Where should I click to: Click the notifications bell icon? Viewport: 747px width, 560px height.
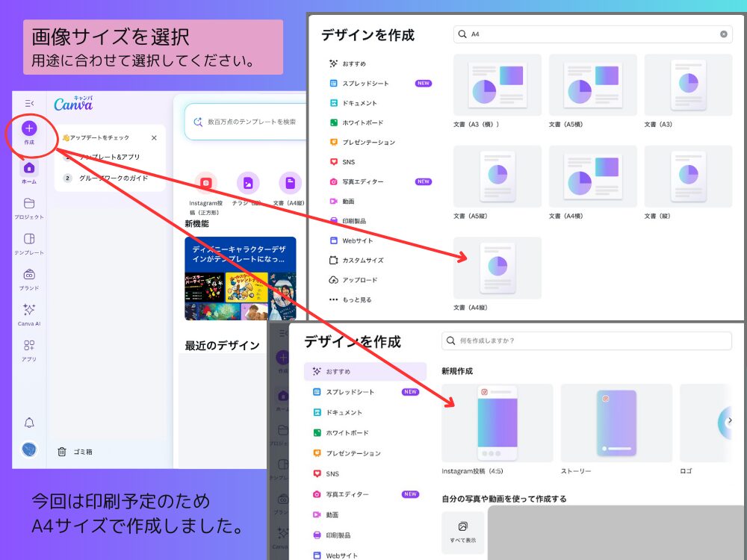pos(30,422)
